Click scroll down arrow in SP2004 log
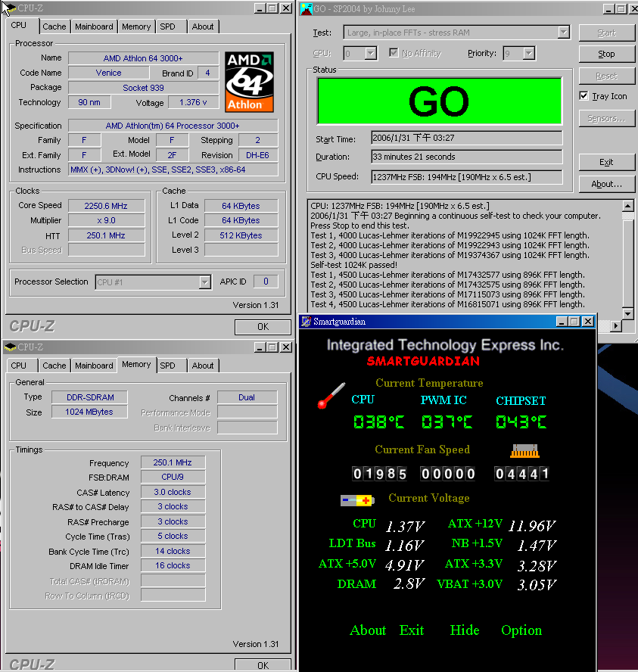The width and height of the screenshot is (638, 672). 627,314
